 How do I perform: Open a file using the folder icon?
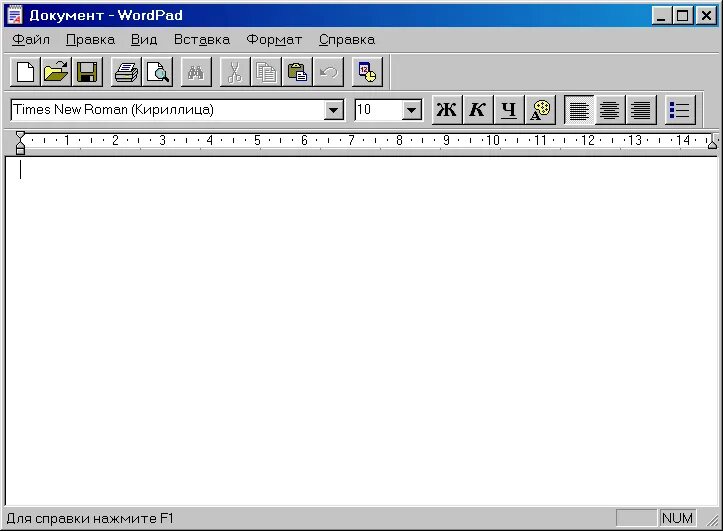pos(56,72)
